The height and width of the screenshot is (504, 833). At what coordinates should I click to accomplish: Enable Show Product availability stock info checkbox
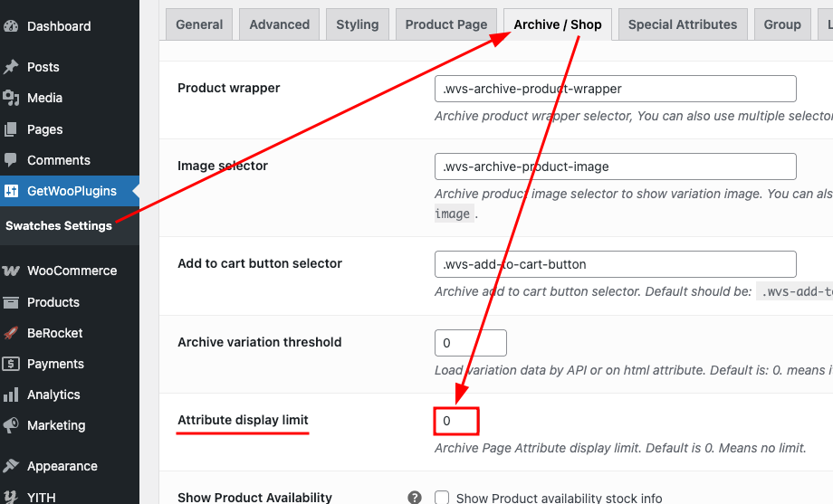click(442, 498)
